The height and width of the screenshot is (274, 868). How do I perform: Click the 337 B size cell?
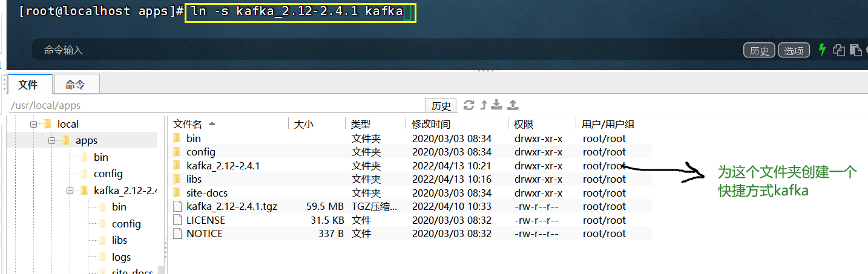click(x=331, y=233)
